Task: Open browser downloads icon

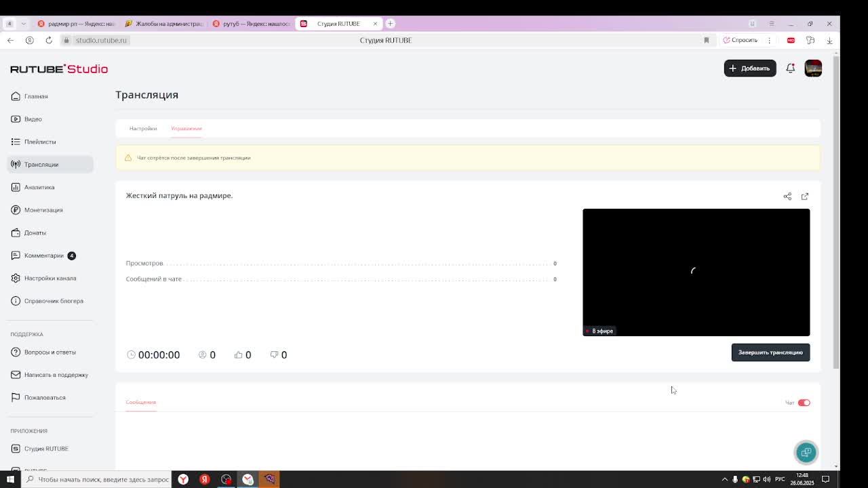Action: 829,40
